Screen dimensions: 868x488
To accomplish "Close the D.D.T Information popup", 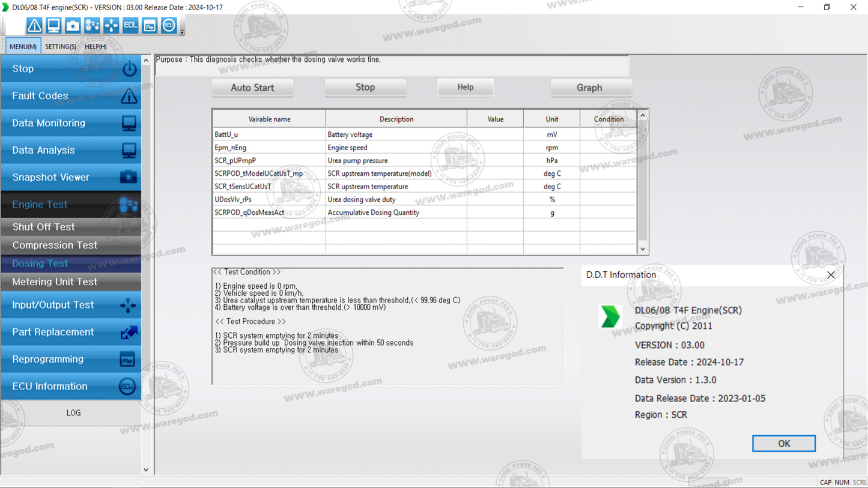I will coord(831,274).
